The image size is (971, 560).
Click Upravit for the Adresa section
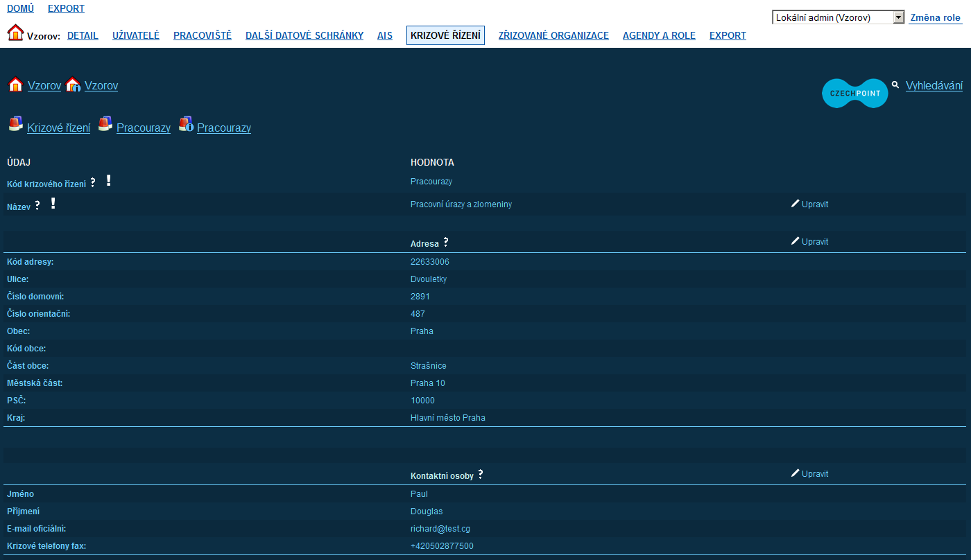815,242
